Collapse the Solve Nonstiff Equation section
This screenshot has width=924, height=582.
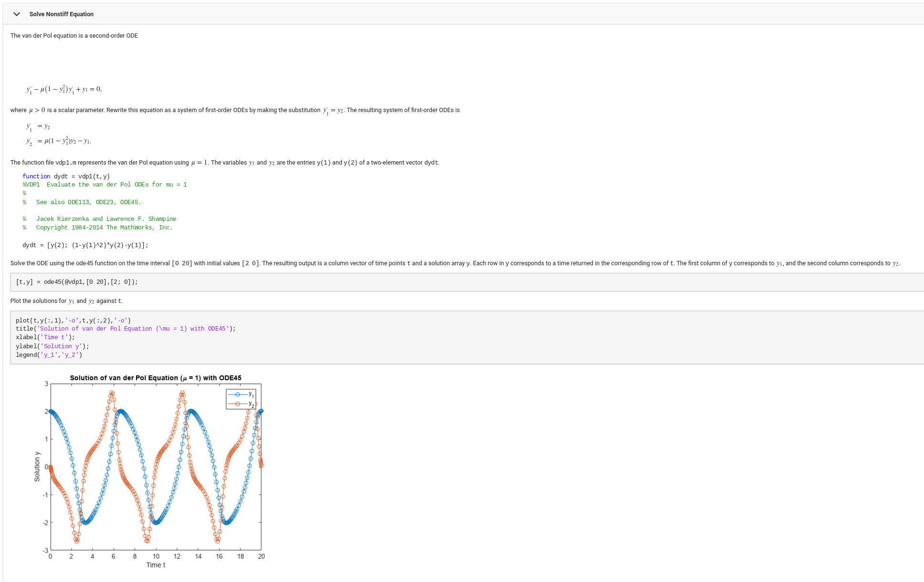click(16, 14)
